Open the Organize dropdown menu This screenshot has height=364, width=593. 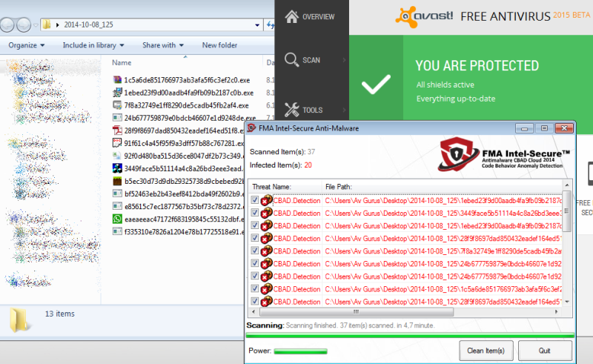(x=27, y=45)
